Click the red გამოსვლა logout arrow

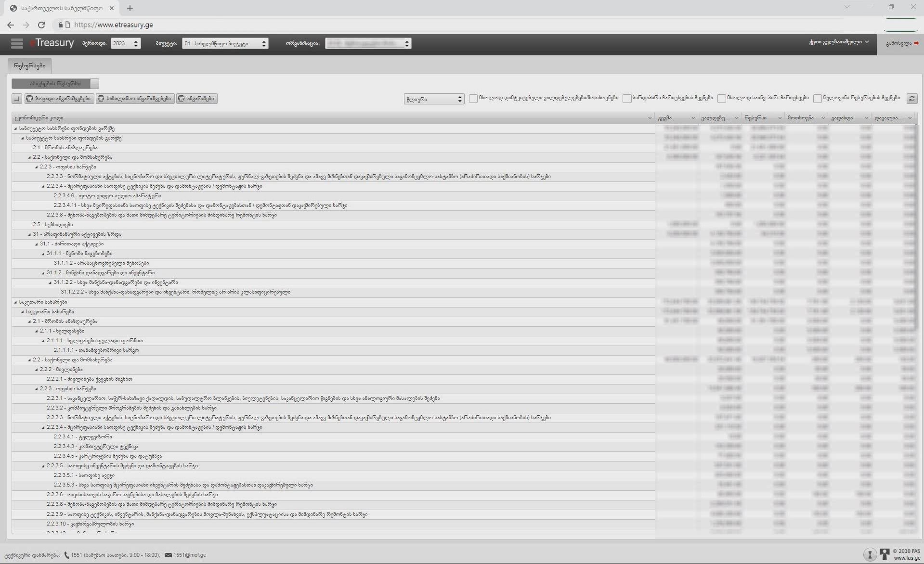point(916,43)
